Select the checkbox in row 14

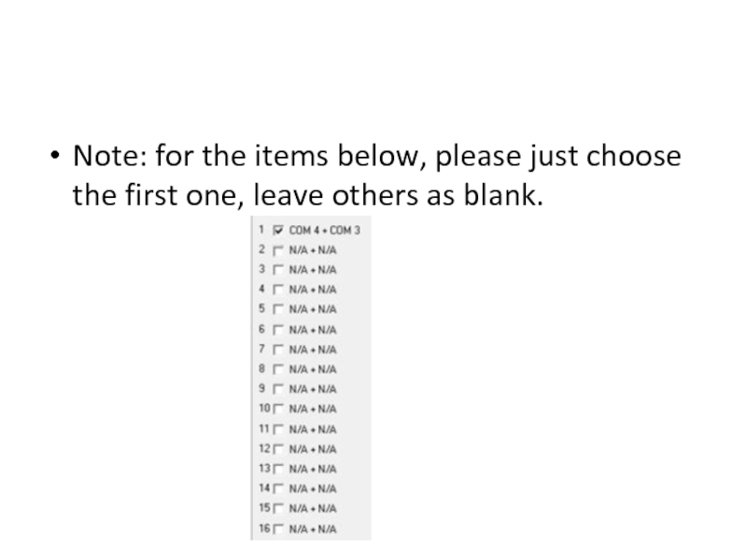(277, 488)
